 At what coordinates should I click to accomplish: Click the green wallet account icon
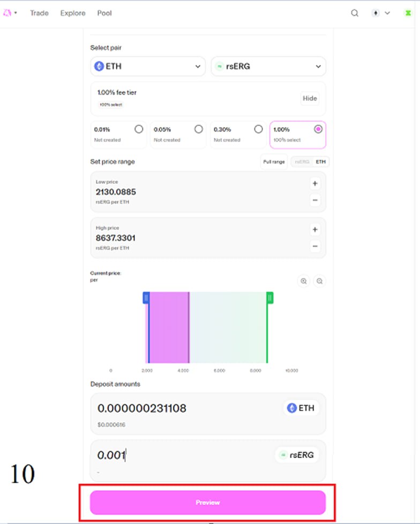(x=408, y=13)
